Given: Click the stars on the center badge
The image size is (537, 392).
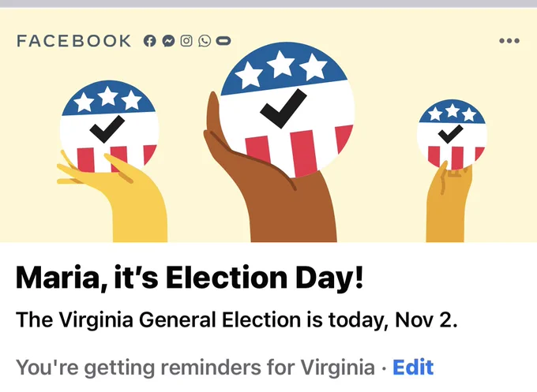Looking at the screenshot, I should [281, 69].
